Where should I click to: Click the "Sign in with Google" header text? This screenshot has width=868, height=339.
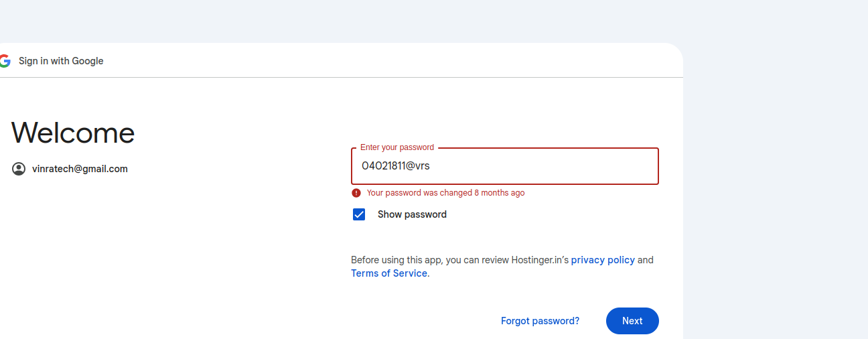point(61,61)
